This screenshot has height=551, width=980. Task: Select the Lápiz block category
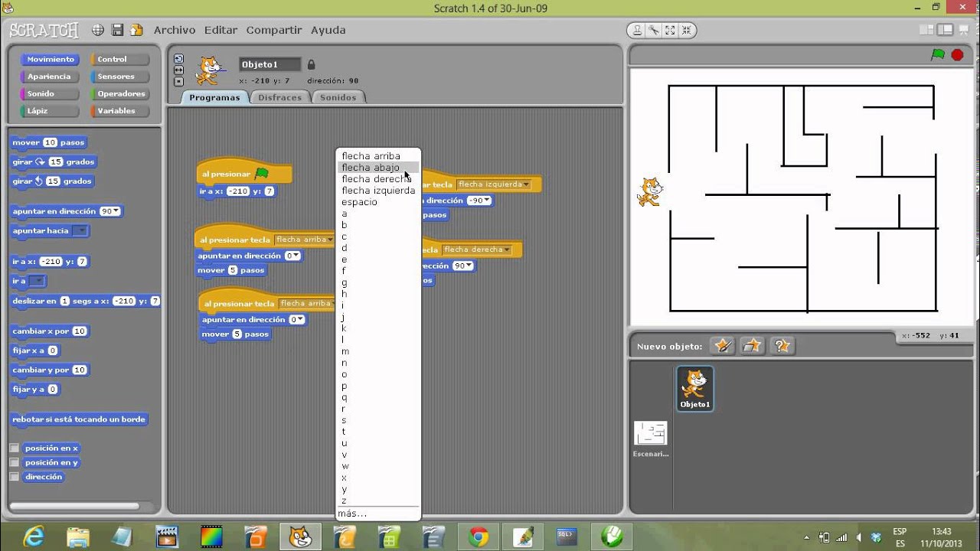50,111
